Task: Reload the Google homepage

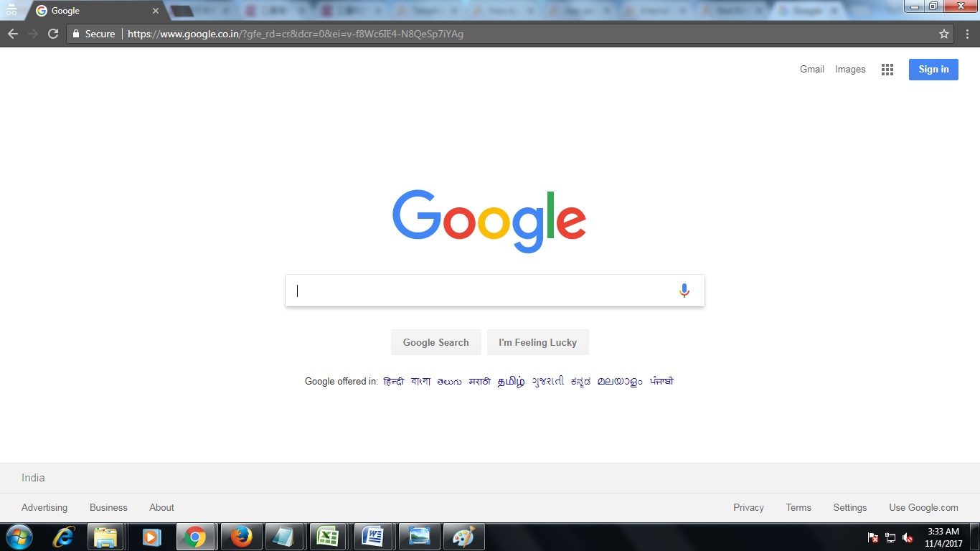Action: pyautogui.click(x=53, y=33)
